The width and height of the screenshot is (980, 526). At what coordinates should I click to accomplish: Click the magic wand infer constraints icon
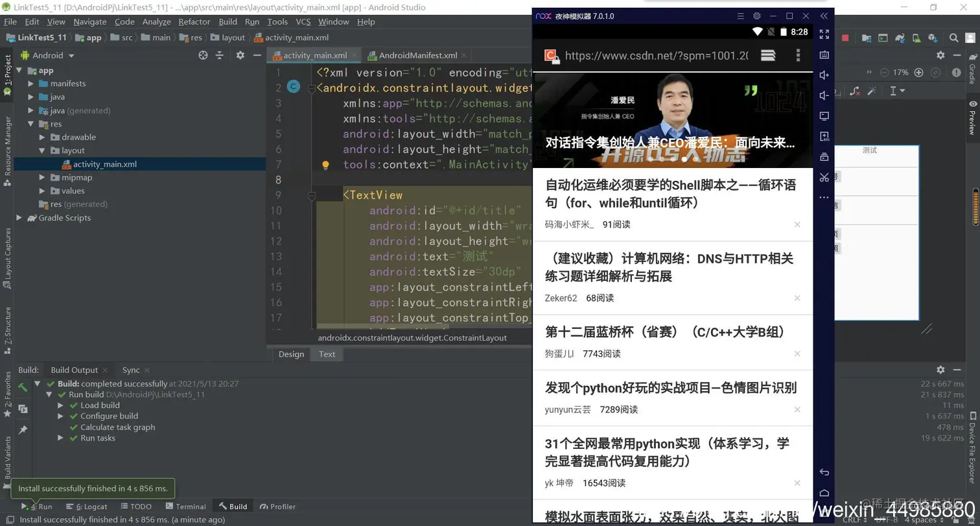click(x=872, y=91)
